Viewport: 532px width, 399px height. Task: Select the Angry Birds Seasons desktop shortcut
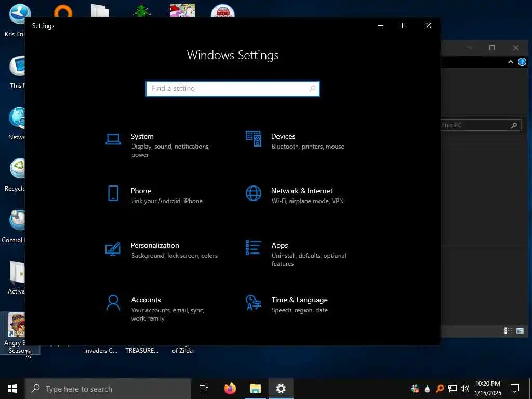(x=15, y=333)
